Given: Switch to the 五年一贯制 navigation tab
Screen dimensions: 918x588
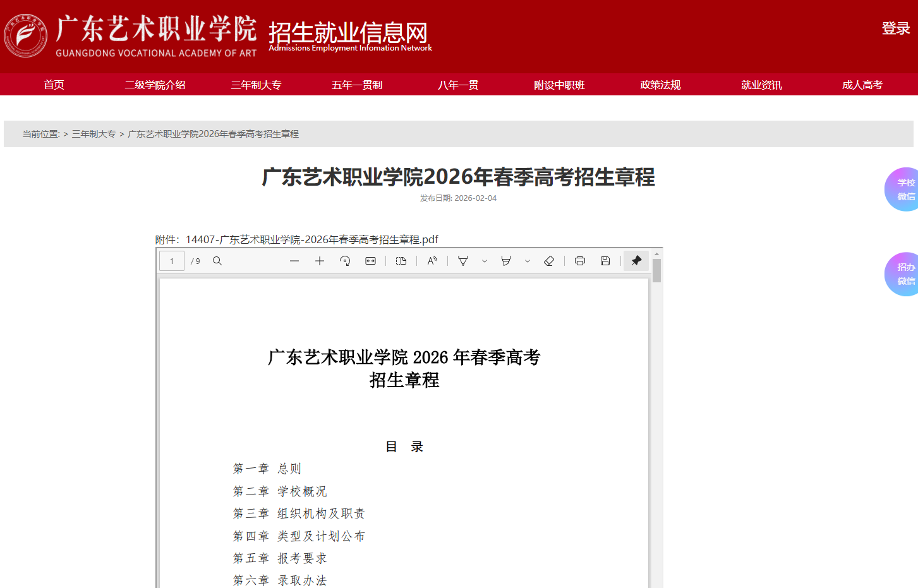Looking at the screenshot, I should (x=357, y=84).
